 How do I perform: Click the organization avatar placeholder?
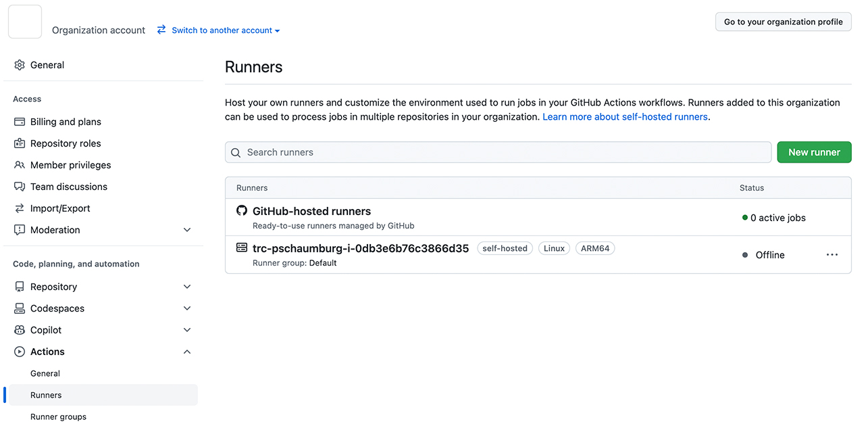tap(25, 22)
